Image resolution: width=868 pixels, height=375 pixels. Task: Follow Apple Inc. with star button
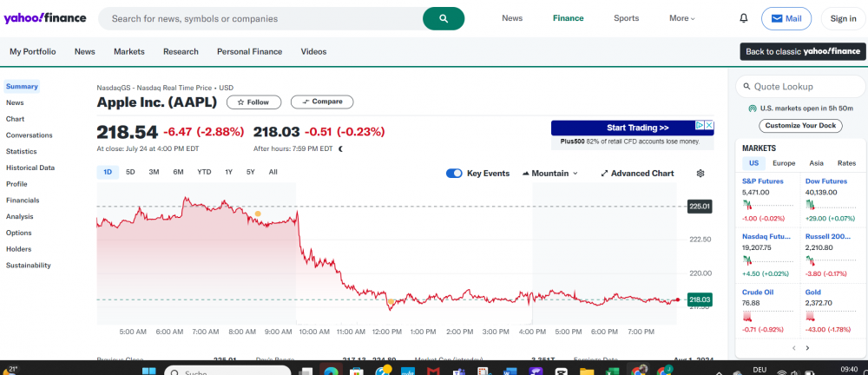tap(253, 102)
